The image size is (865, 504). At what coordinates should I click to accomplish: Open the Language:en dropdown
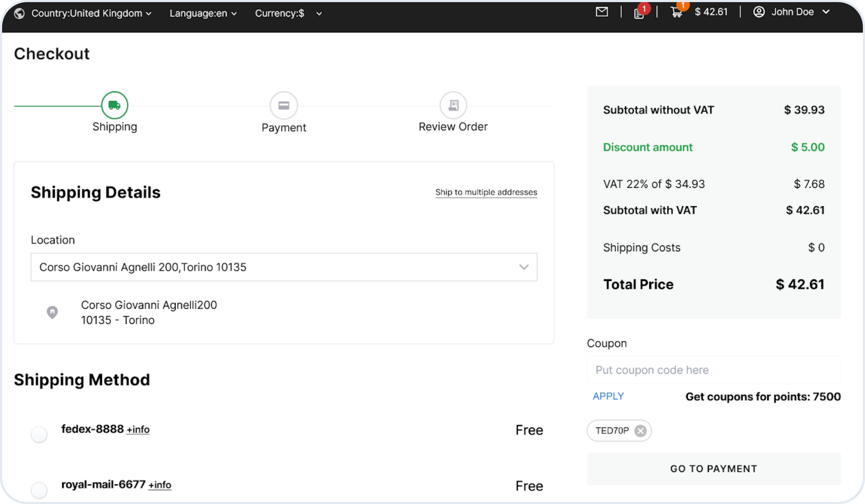[203, 13]
